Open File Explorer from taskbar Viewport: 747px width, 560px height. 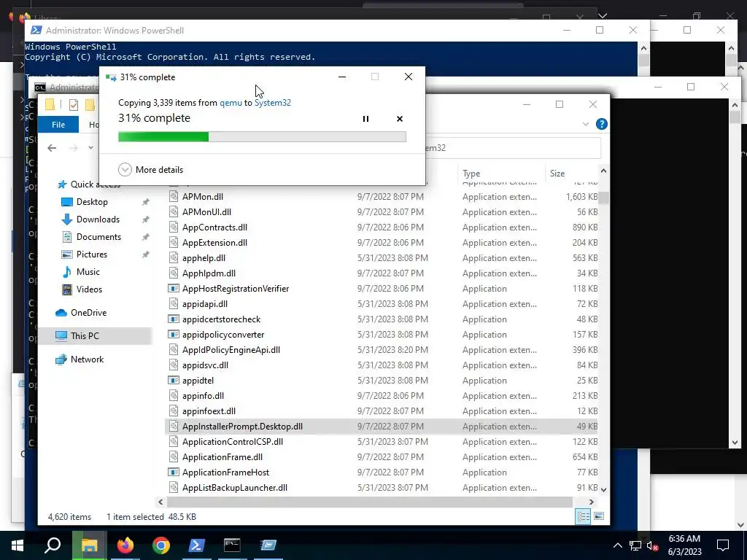[89, 545]
